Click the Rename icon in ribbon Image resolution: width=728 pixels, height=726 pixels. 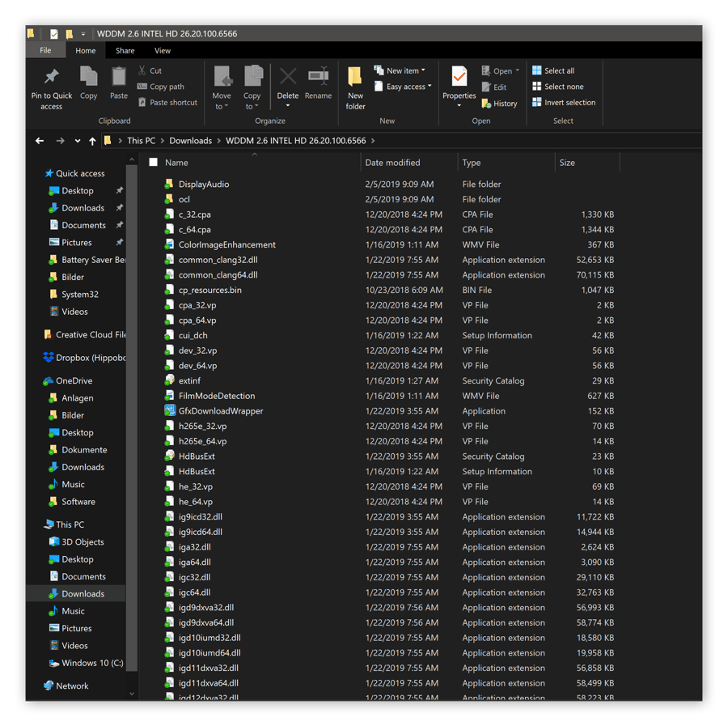[x=318, y=78]
